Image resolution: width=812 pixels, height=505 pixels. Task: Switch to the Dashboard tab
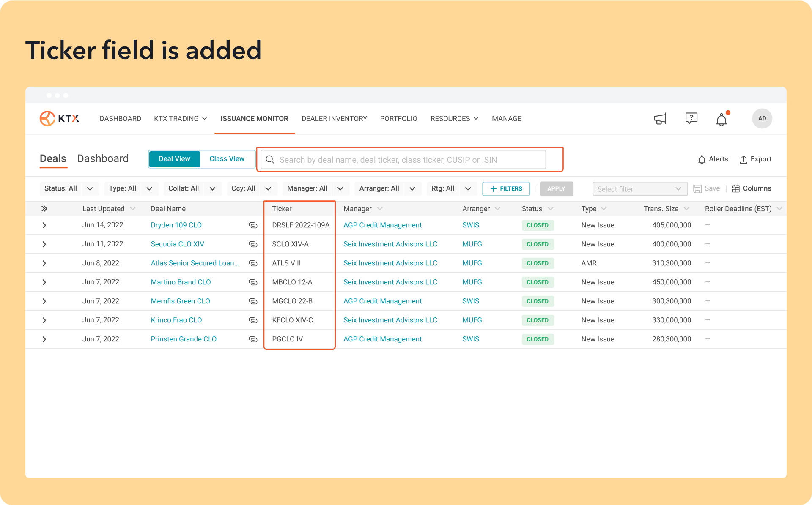point(103,158)
